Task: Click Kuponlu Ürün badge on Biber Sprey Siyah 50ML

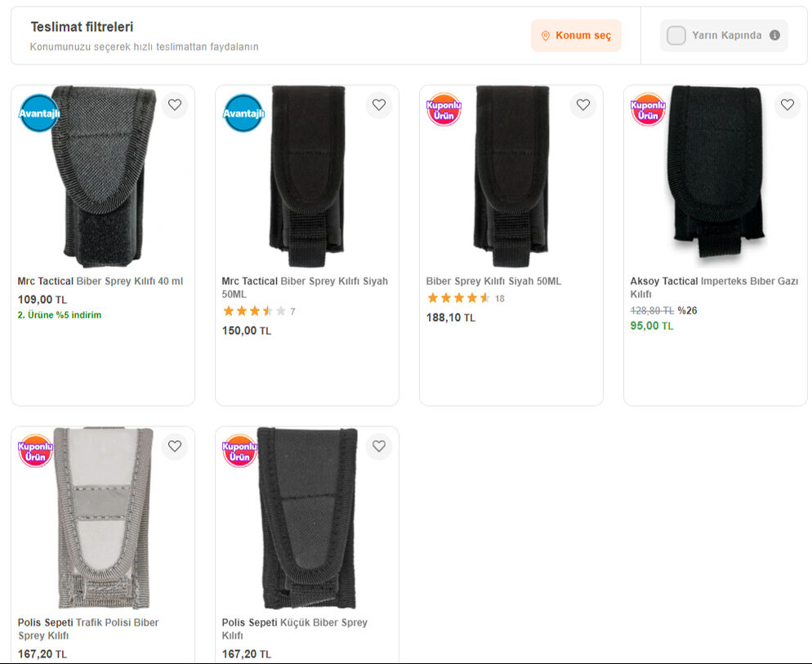Action: click(x=444, y=110)
